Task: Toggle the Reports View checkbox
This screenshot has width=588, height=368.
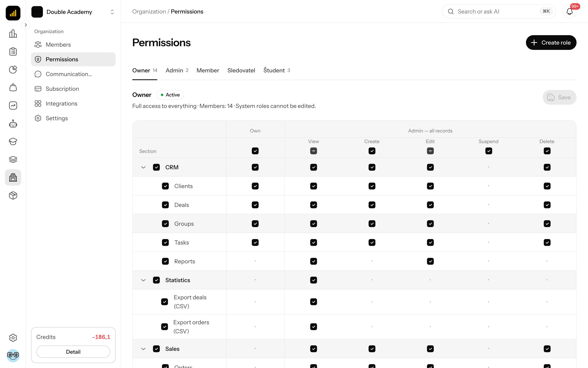Action: pos(313,261)
